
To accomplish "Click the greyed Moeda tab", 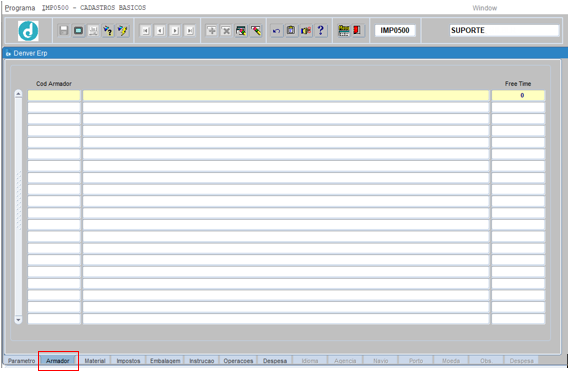I will [x=451, y=361].
